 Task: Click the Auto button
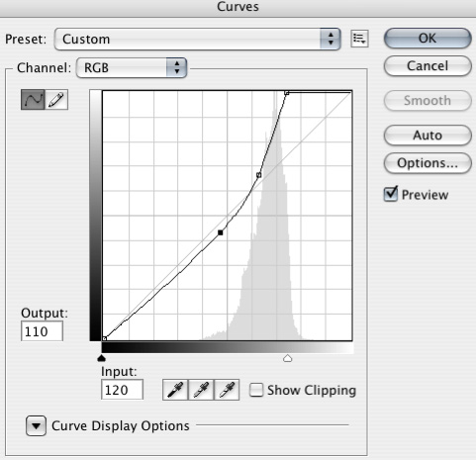click(428, 136)
